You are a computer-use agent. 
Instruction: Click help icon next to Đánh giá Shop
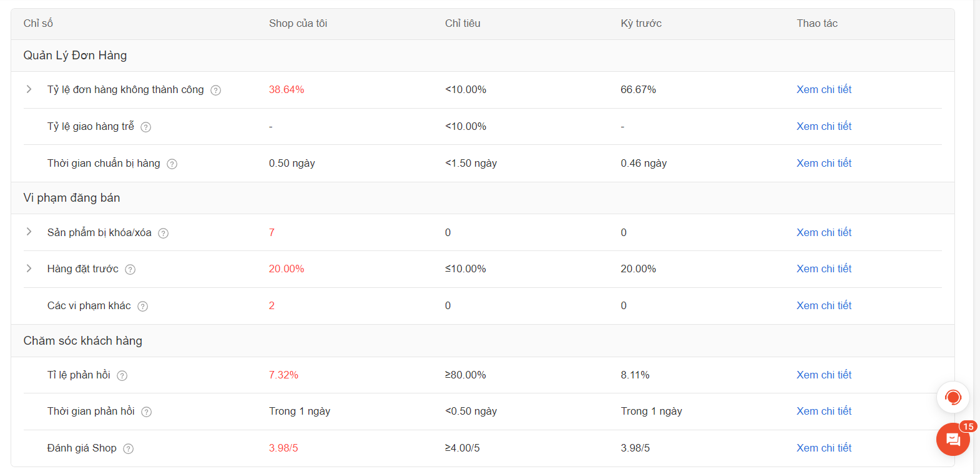tap(129, 449)
